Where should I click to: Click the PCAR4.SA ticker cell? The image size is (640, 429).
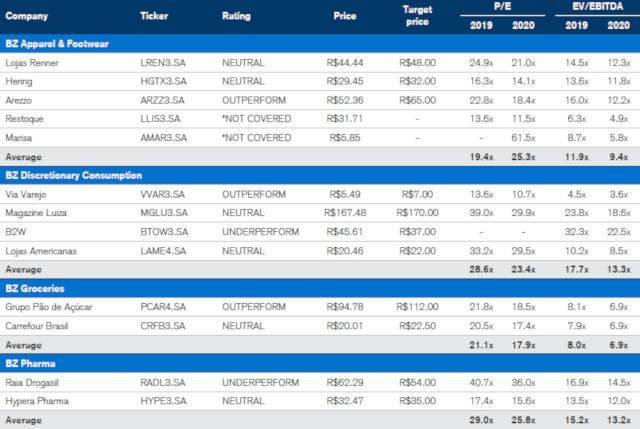pos(163,307)
